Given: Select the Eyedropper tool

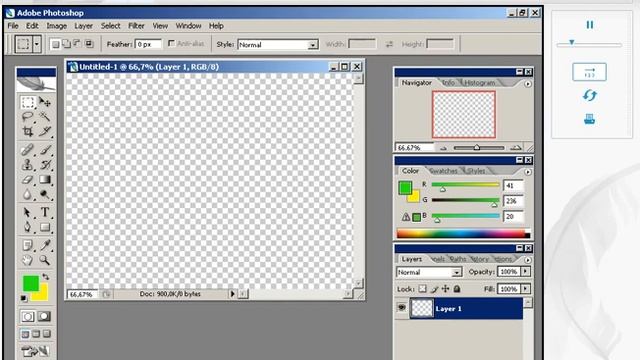Looking at the screenshot, I should 45,245.
